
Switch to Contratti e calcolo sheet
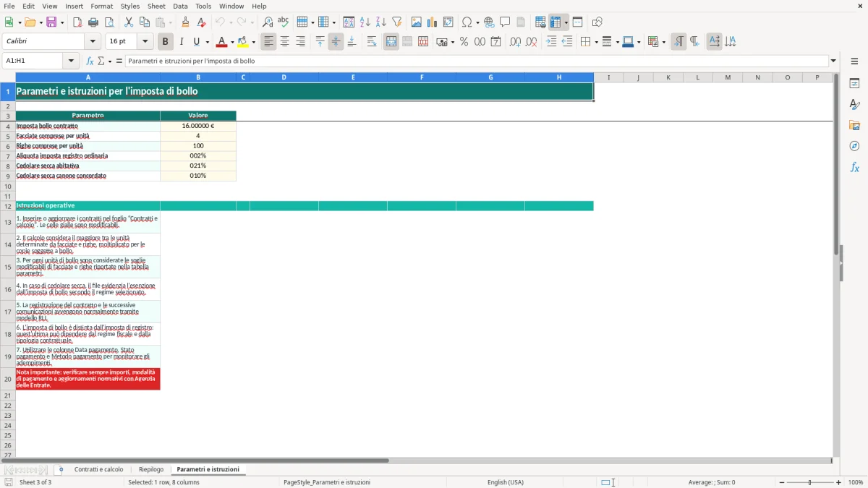pos(98,469)
